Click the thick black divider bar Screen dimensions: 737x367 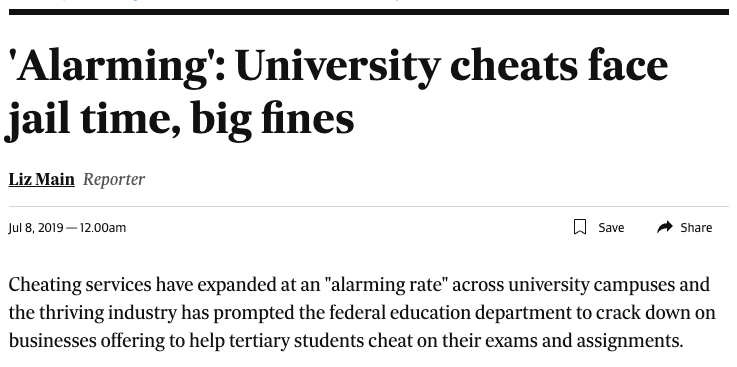click(368, 12)
